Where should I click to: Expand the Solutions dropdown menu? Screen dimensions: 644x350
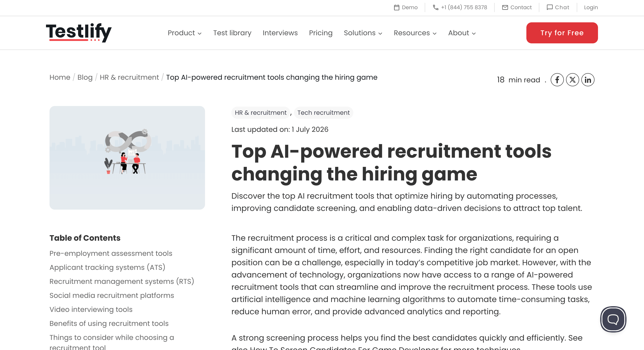pos(363,33)
